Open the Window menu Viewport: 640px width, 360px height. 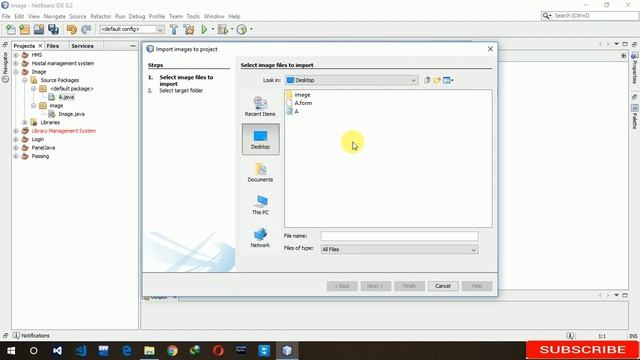tap(214, 16)
